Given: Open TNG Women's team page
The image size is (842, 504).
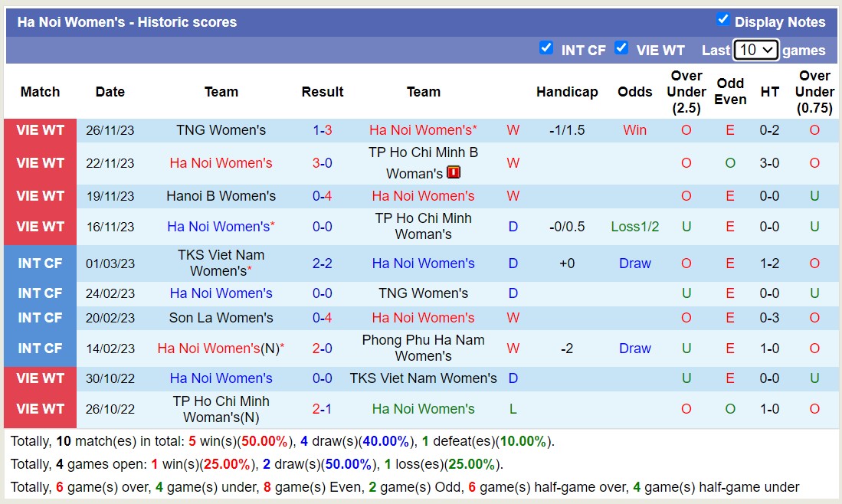Looking at the screenshot, I should point(221,129).
